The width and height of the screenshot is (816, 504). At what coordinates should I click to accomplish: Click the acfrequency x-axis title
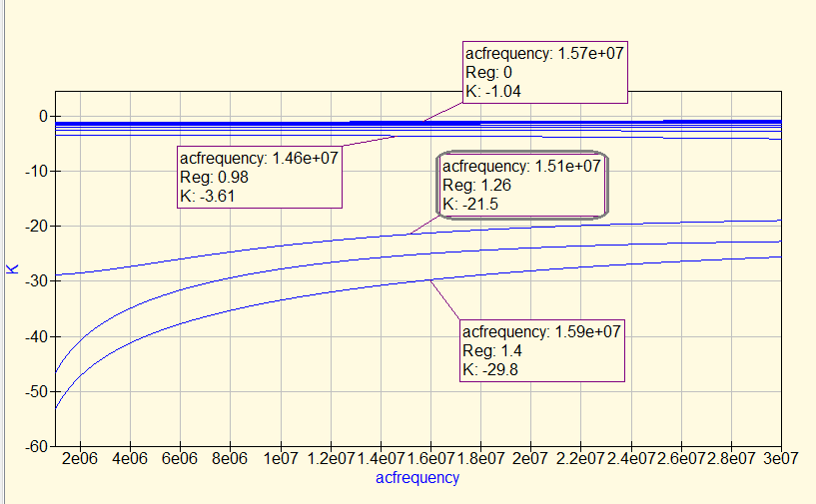point(417,478)
